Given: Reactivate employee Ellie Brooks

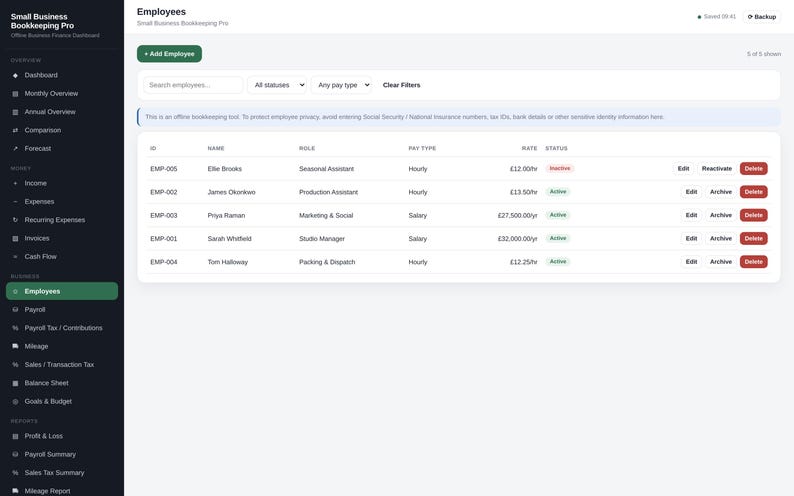Looking at the screenshot, I should (x=717, y=169).
